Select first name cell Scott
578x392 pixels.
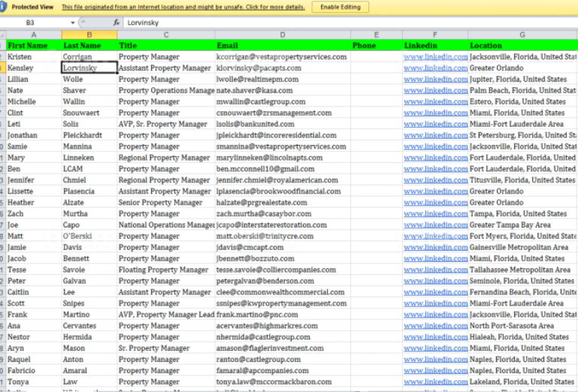point(34,303)
